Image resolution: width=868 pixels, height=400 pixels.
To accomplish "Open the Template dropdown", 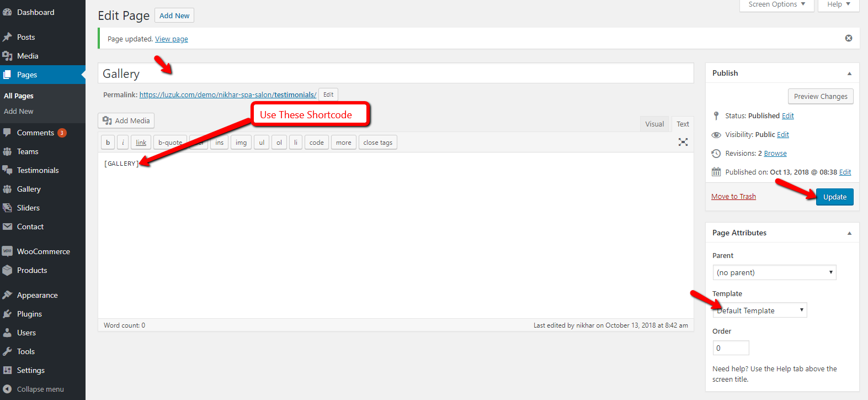I will (x=760, y=310).
